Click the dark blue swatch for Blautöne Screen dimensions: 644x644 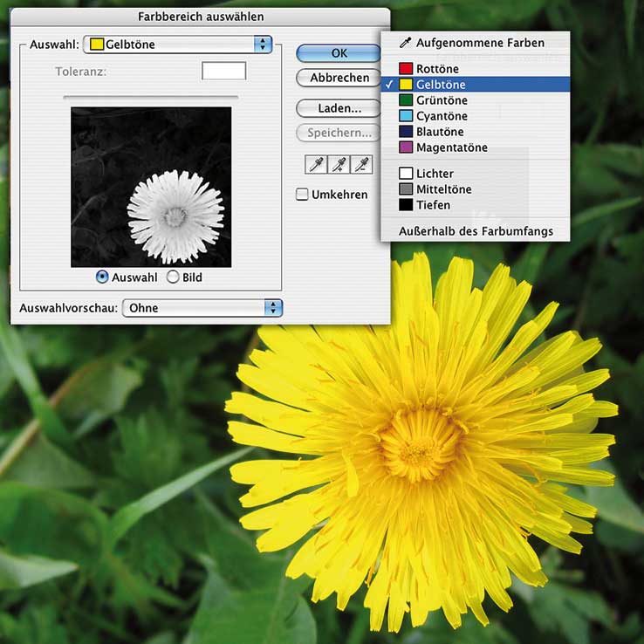(405, 132)
